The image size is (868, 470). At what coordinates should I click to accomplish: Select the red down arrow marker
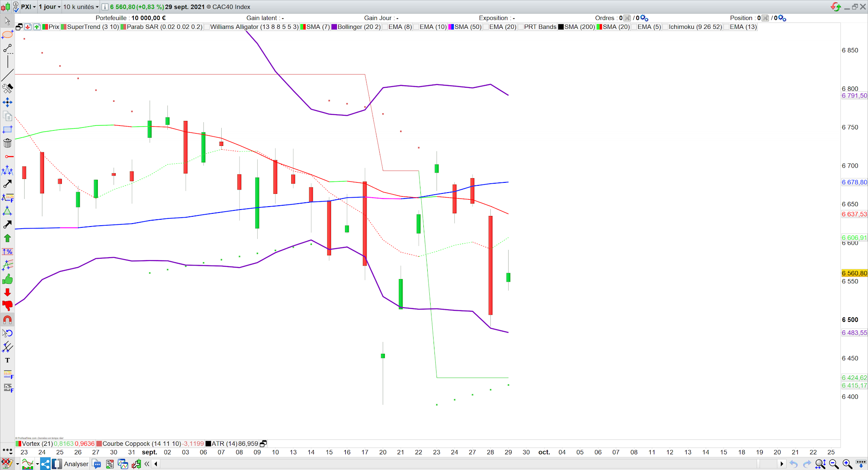click(7, 292)
